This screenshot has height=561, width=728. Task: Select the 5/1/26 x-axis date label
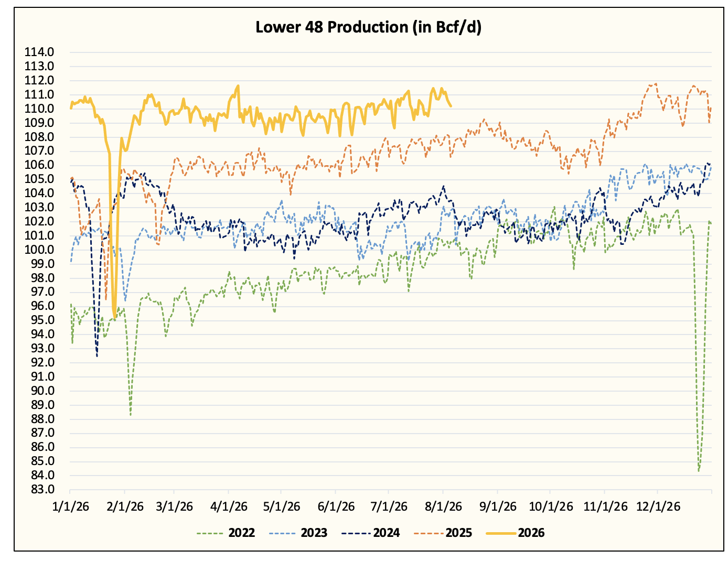point(282,506)
